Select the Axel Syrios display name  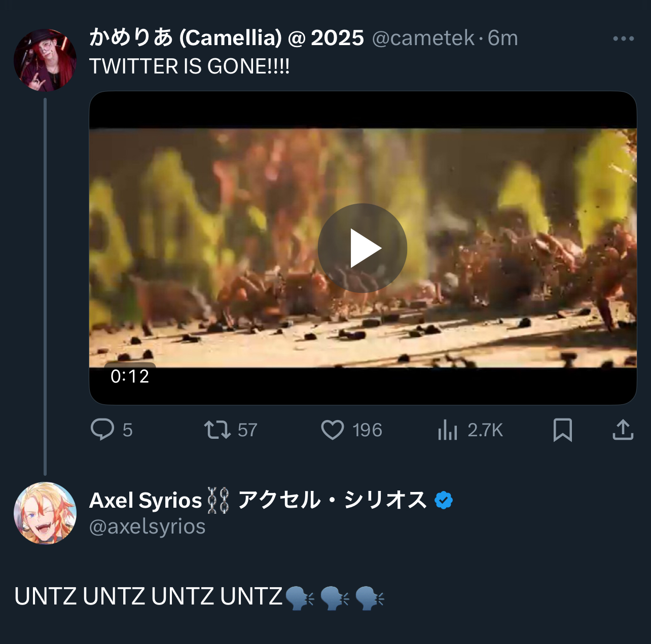[146, 501]
